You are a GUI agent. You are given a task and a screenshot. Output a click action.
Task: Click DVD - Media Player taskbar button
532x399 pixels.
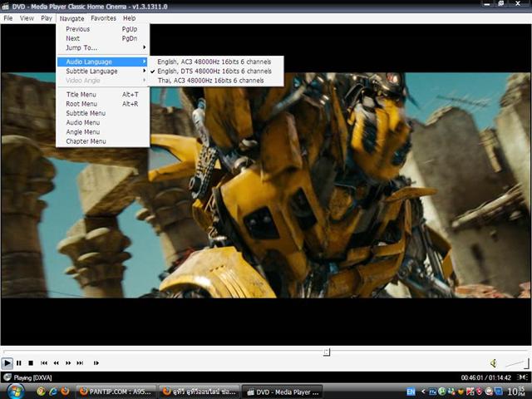283,392
